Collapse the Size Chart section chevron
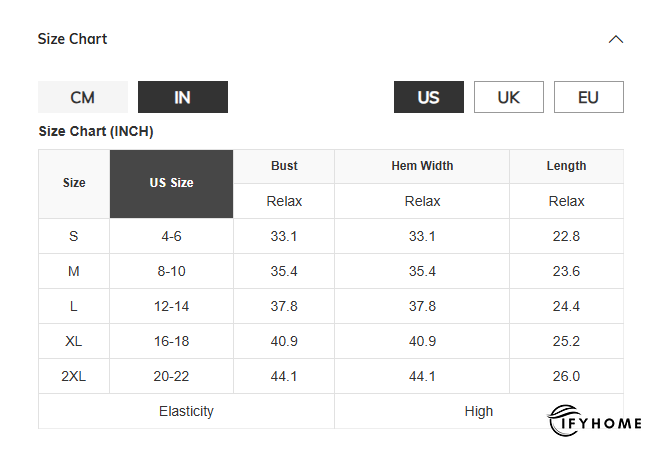The height and width of the screenshot is (450, 661). click(x=616, y=39)
